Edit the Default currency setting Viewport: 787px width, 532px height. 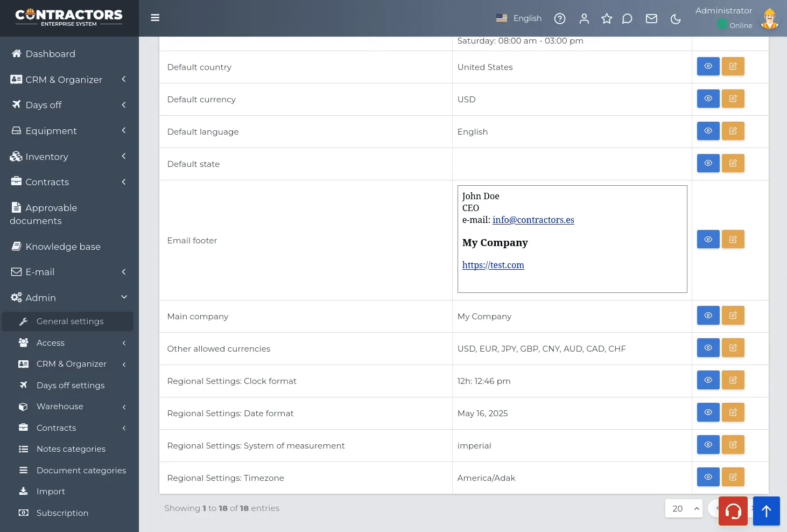[733, 99]
